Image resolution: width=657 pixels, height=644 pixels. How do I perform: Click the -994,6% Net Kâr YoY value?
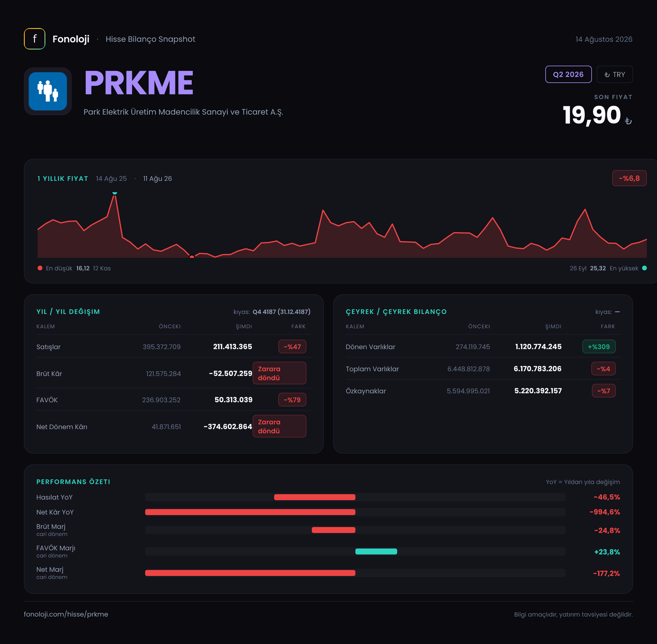(x=604, y=512)
